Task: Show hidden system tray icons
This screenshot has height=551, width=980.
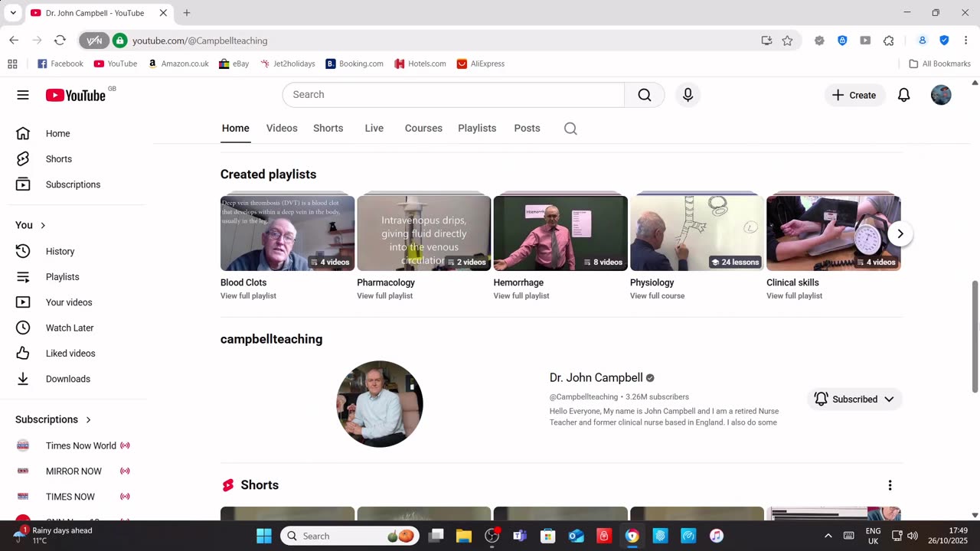Action: point(828,536)
